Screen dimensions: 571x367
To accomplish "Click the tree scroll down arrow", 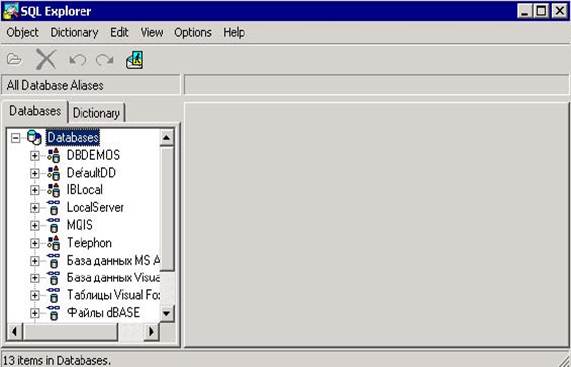I will click(167, 313).
